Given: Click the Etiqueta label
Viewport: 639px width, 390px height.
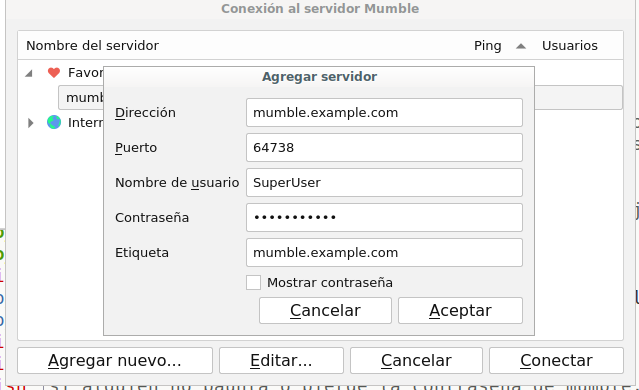Looking at the screenshot, I should [x=142, y=253].
